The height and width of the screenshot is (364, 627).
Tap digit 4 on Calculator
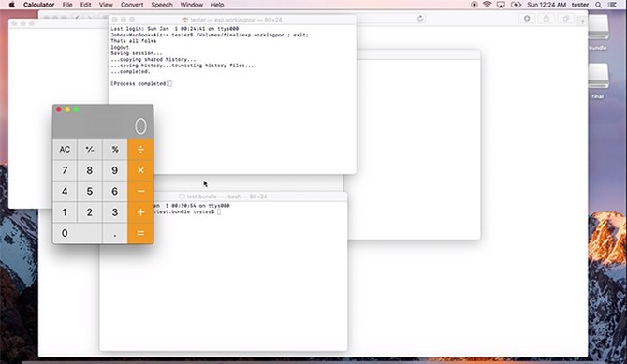65,191
